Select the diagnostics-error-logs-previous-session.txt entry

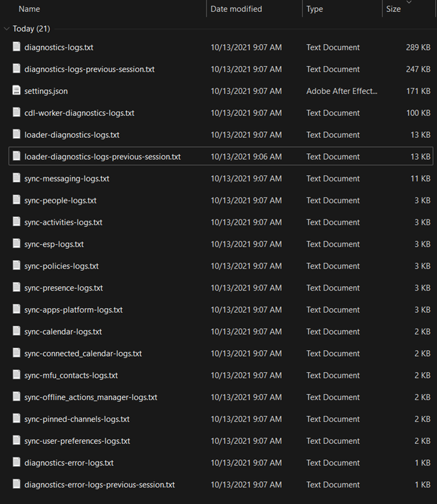pyautogui.click(x=99, y=485)
